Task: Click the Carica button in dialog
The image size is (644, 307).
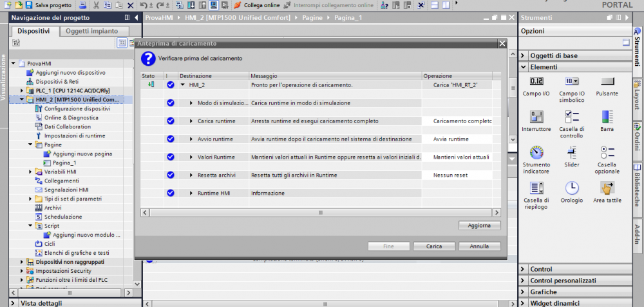Action: pos(434,246)
